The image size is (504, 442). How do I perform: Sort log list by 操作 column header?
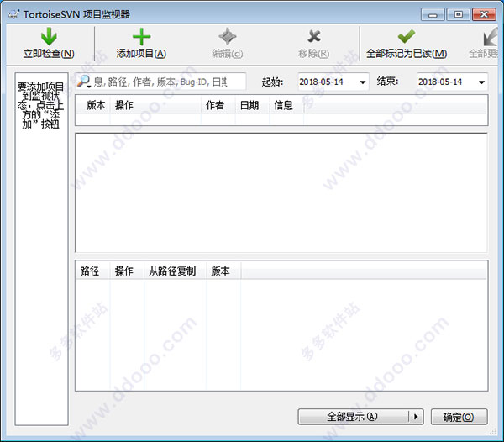[156, 105]
